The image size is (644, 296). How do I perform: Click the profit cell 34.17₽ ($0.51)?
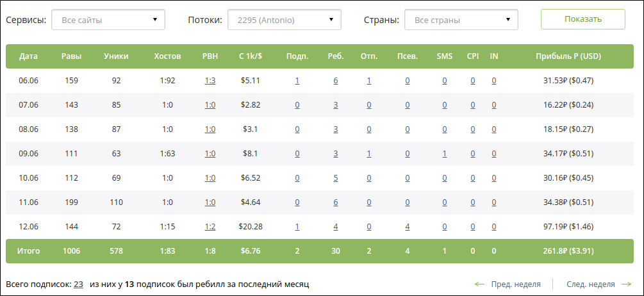click(x=568, y=154)
